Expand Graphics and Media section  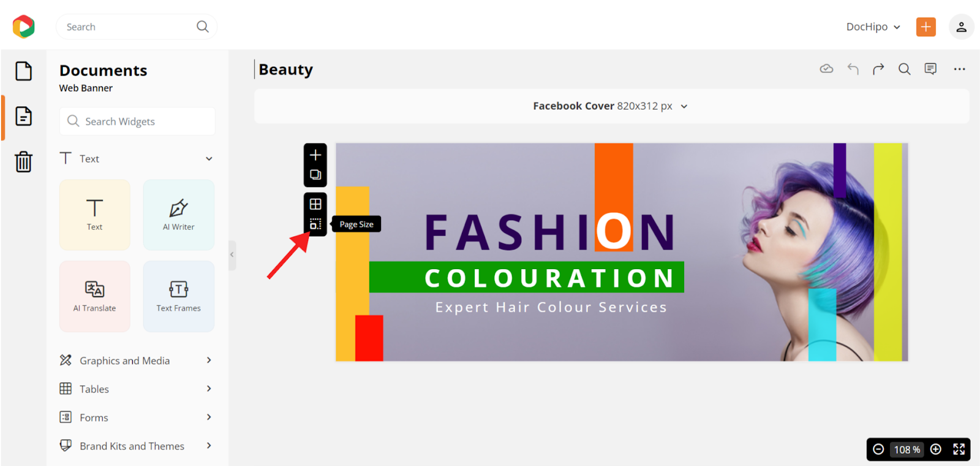(137, 361)
